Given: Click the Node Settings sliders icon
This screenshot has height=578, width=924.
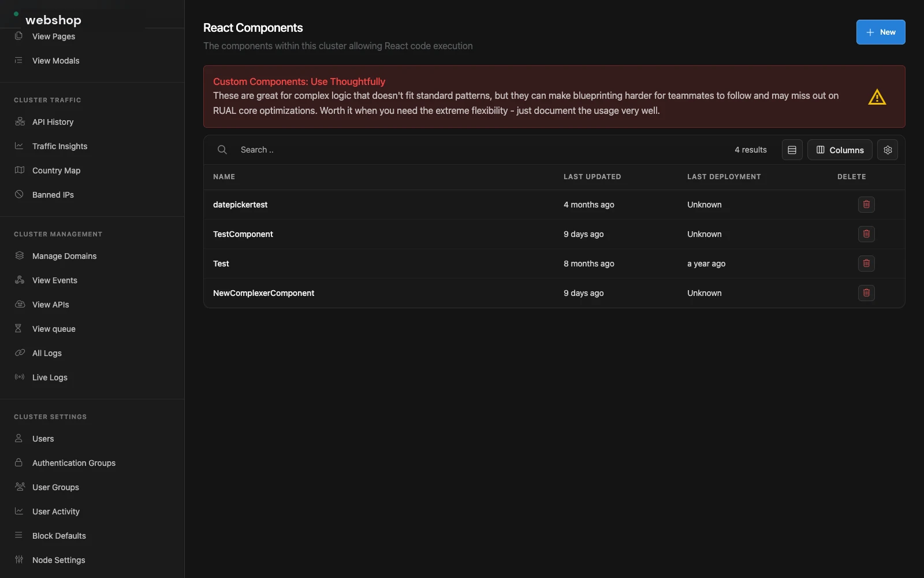Looking at the screenshot, I should point(19,560).
